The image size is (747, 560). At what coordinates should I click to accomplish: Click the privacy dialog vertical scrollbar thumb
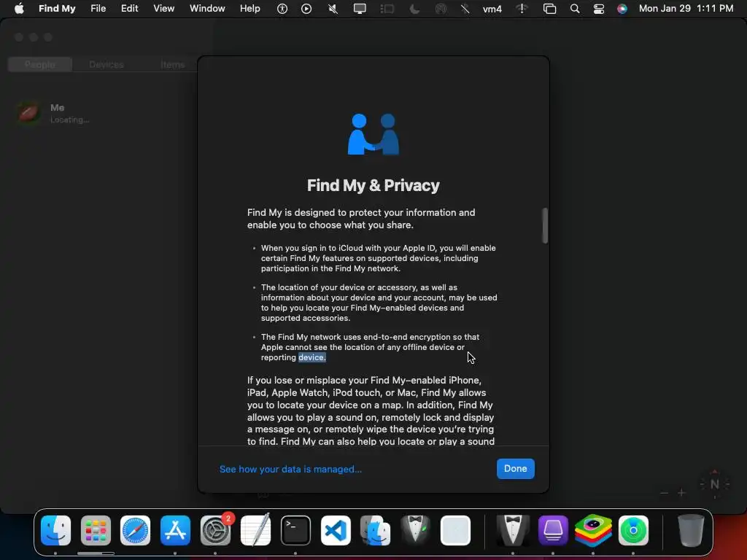(x=545, y=226)
